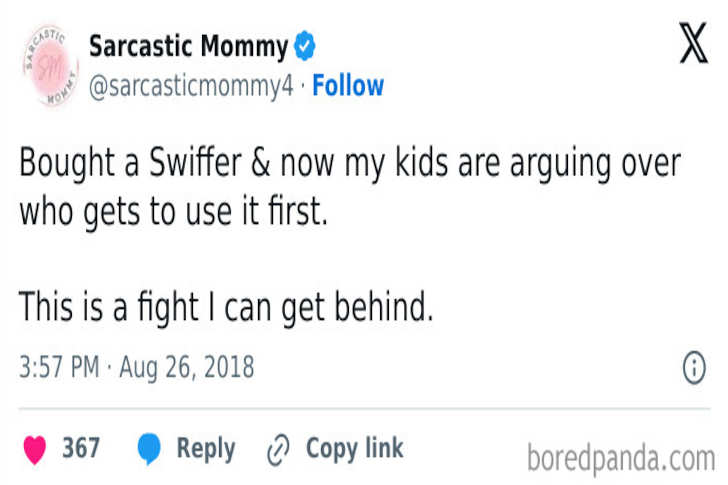
Task: Click the Aug 26, 2018 date
Action: pyautogui.click(x=187, y=367)
